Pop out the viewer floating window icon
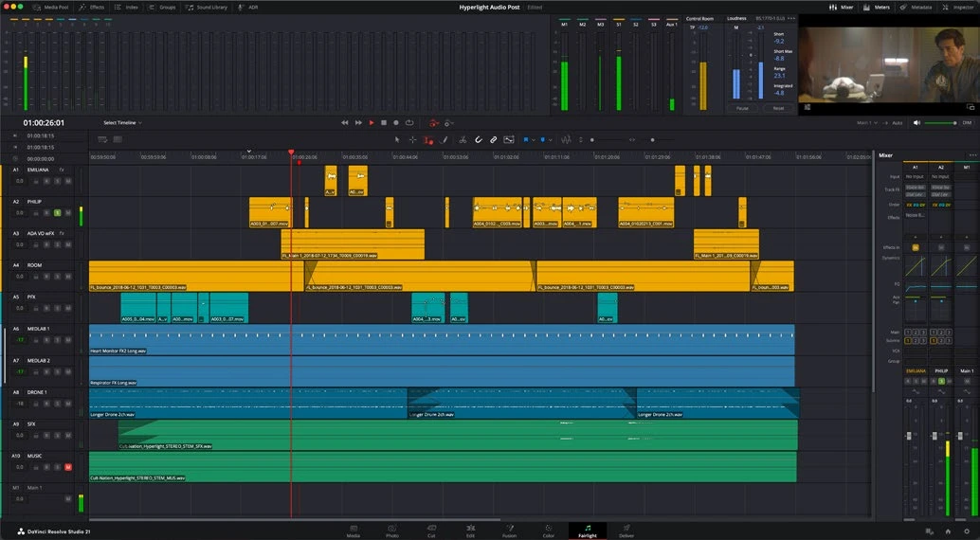The image size is (980, 540). (971, 107)
